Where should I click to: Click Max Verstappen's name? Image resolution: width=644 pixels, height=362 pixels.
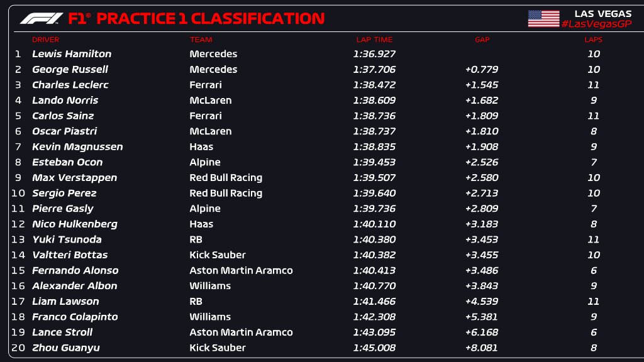click(x=74, y=178)
